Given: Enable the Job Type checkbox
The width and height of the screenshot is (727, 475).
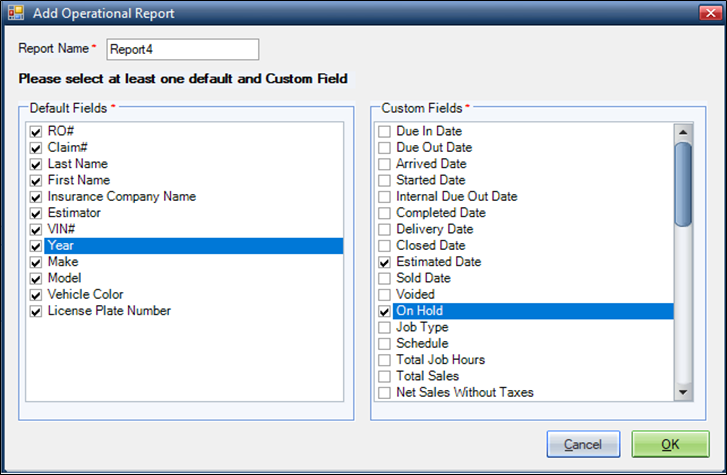Looking at the screenshot, I should point(384,327).
